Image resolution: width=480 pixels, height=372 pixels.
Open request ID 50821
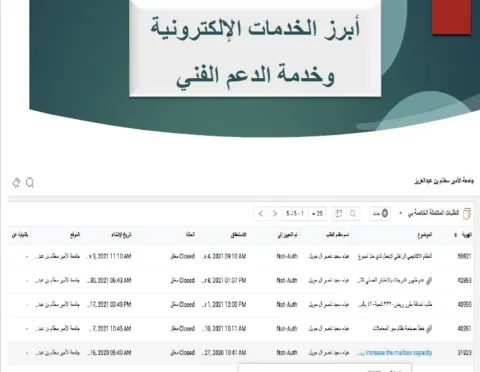coord(465,256)
